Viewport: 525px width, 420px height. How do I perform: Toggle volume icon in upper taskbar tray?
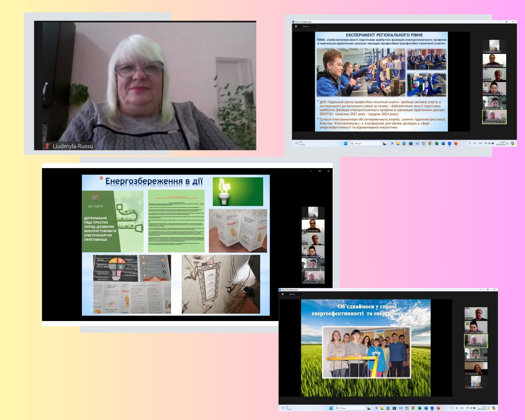pos(489,143)
